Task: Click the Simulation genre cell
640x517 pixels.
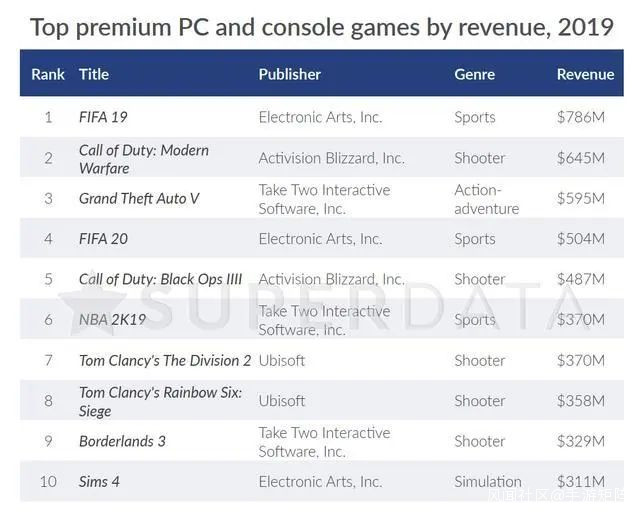Action: (x=488, y=482)
